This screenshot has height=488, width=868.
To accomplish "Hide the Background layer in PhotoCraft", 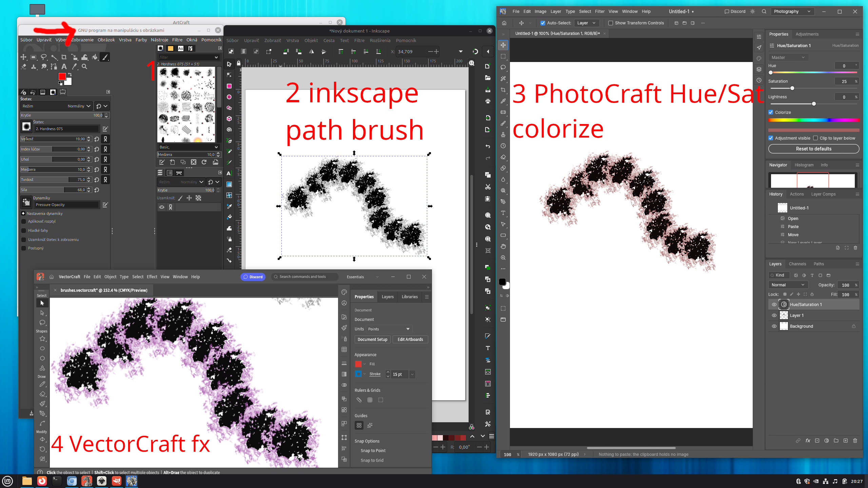I will click(x=774, y=326).
